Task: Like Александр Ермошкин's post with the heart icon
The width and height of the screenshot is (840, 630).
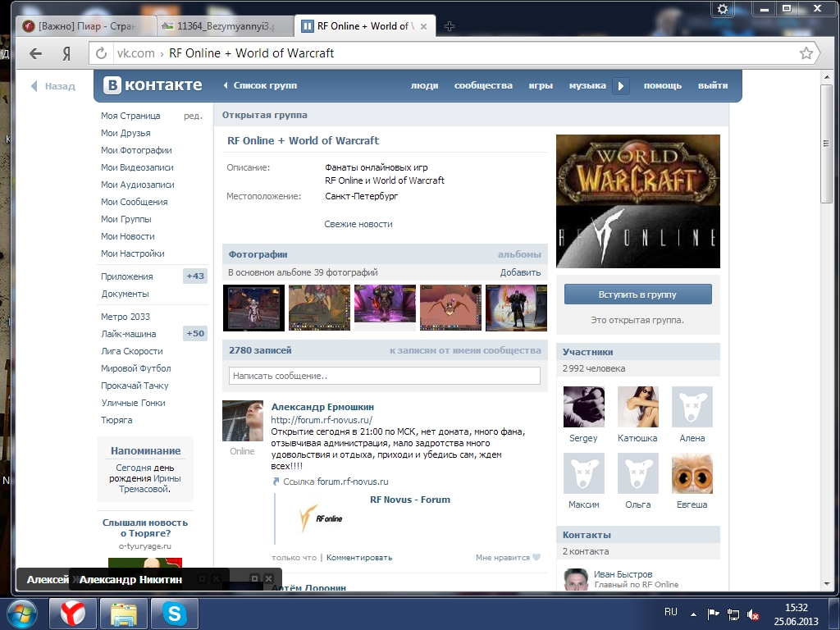Action: pos(536,557)
